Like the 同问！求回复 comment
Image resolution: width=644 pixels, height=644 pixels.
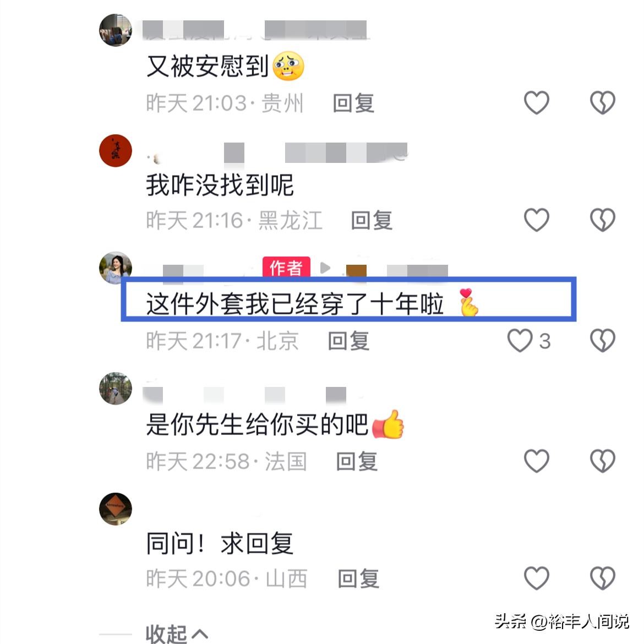point(537,578)
